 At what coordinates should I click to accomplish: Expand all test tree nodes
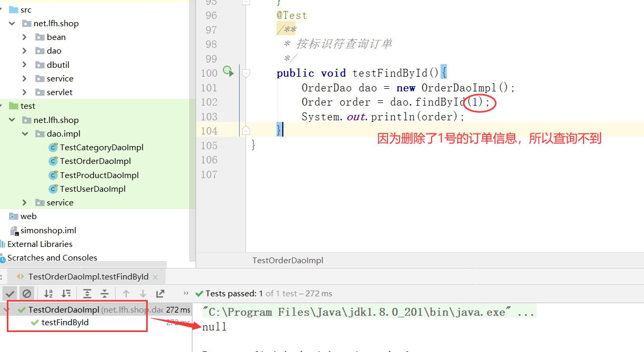(87, 294)
